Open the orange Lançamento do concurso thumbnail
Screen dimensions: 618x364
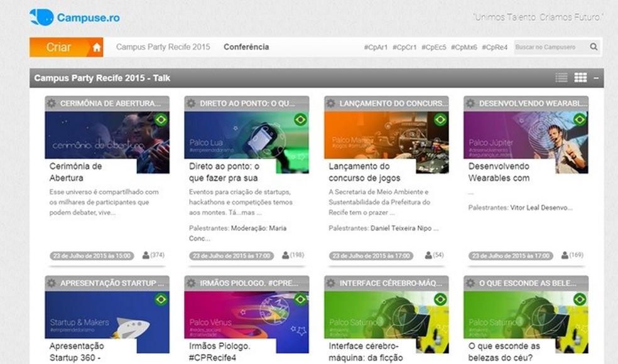coord(386,135)
